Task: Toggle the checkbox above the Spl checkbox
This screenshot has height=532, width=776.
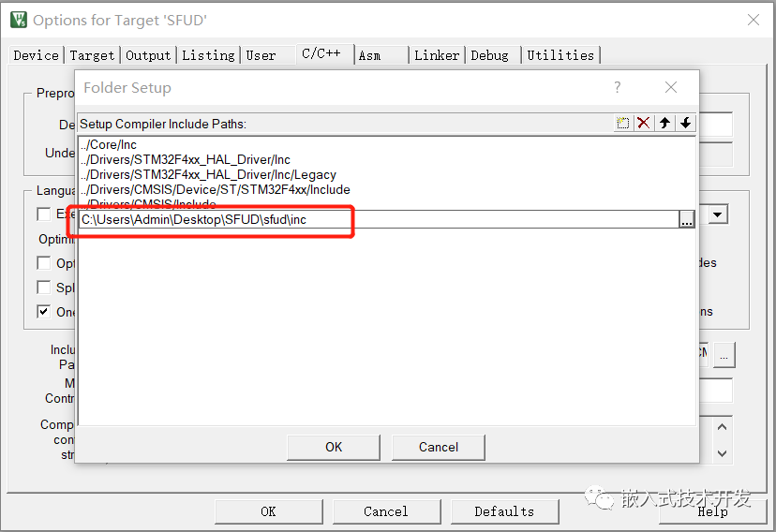Action: point(44,263)
